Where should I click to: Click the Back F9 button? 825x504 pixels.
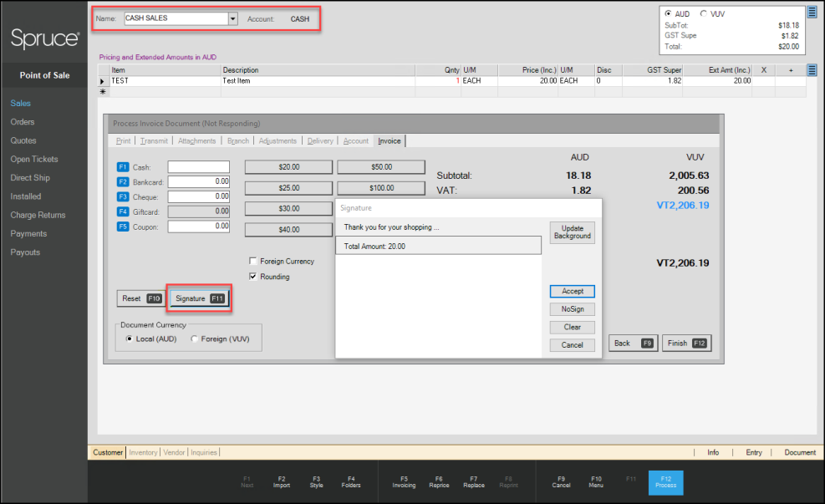pos(633,343)
